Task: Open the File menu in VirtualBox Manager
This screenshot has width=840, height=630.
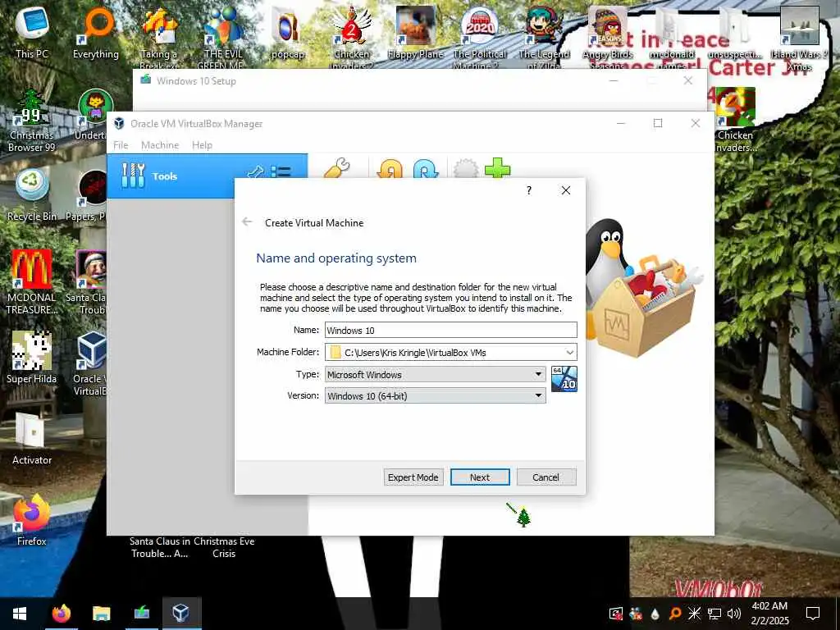Action: click(121, 144)
